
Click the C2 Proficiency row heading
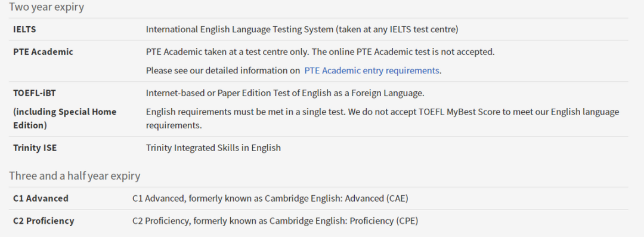pyautogui.click(x=44, y=221)
